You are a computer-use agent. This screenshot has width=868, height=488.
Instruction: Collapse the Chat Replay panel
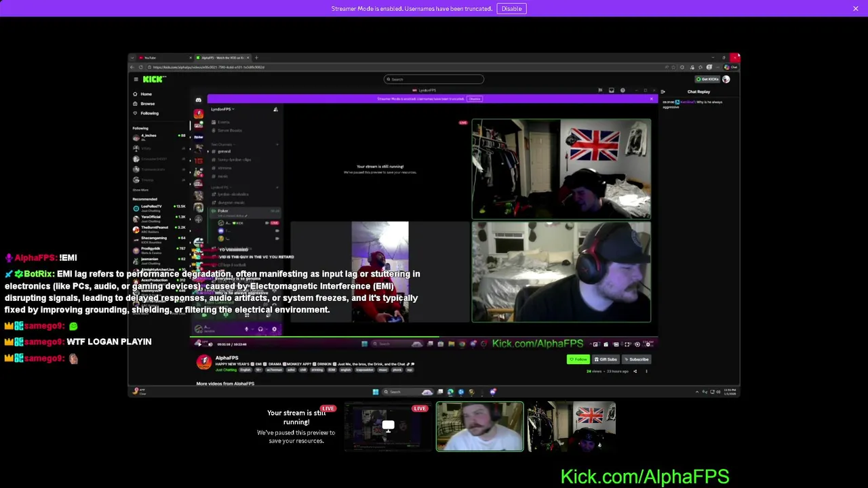[663, 91]
